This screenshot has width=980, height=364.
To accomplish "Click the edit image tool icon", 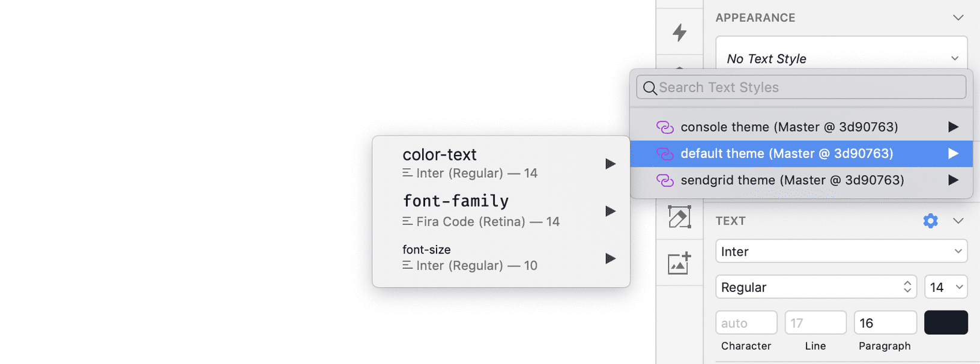I will pos(679,217).
